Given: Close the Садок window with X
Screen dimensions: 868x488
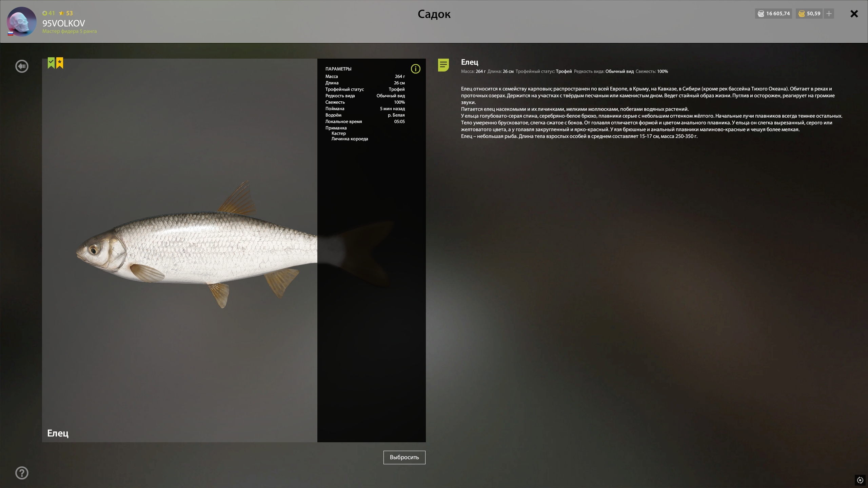Looking at the screenshot, I should click(x=854, y=14).
